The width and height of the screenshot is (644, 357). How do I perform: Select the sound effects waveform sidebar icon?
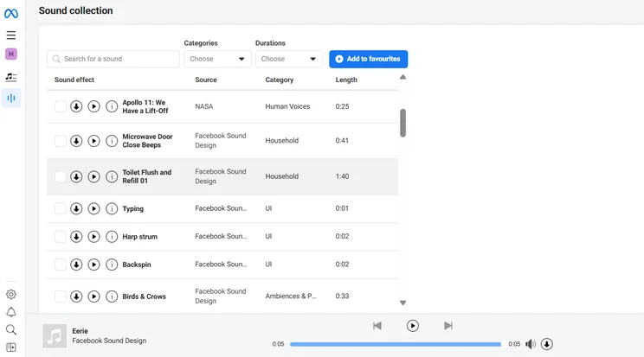[x=11, y=98]
